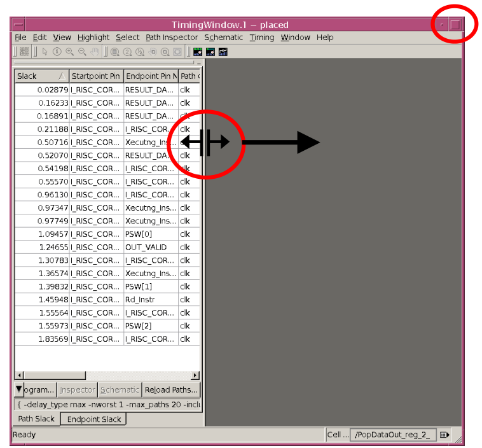Open the Edit menu
The width and height of the screenshot is (482, 448).
(39, 38)
